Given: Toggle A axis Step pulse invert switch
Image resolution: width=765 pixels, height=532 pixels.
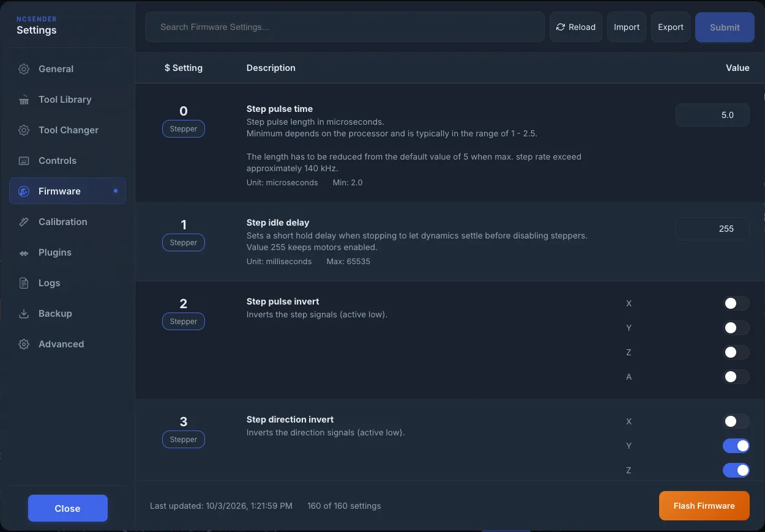Looking at the screenshot, I should pyautogui.click(x=736, y=377).
